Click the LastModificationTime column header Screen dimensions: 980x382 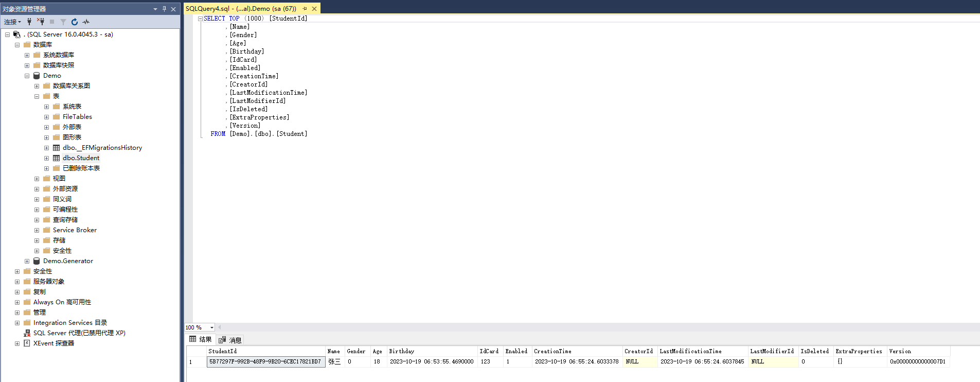(703, 351)
